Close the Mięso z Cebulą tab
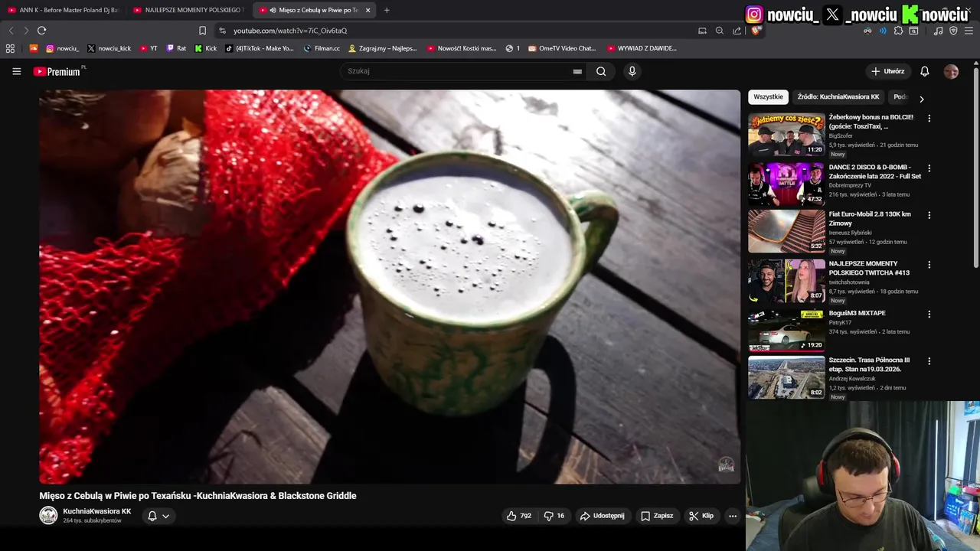This screenshot has height=551, width=980. click(367, 10)
